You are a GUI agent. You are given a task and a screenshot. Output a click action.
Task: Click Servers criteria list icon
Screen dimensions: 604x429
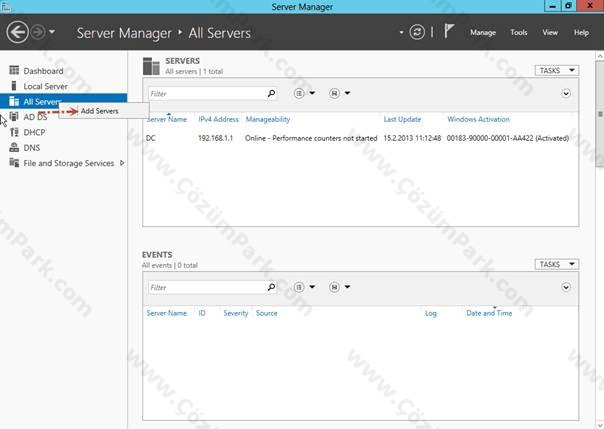tap(299, 93)
